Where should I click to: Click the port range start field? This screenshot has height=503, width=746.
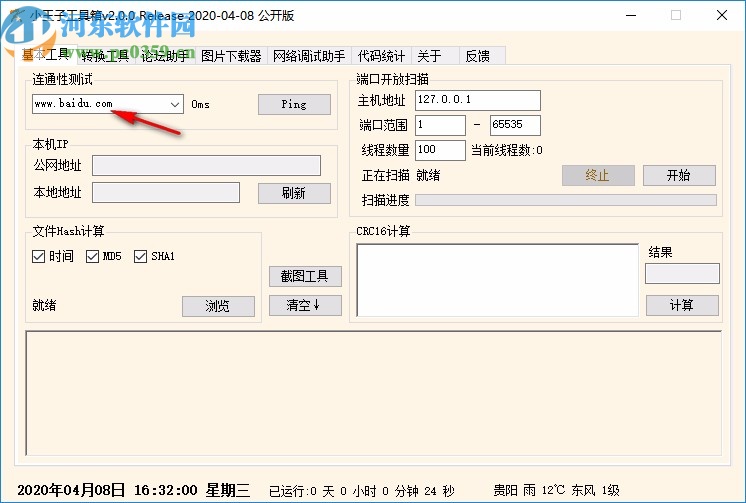(x=440, y=125)
